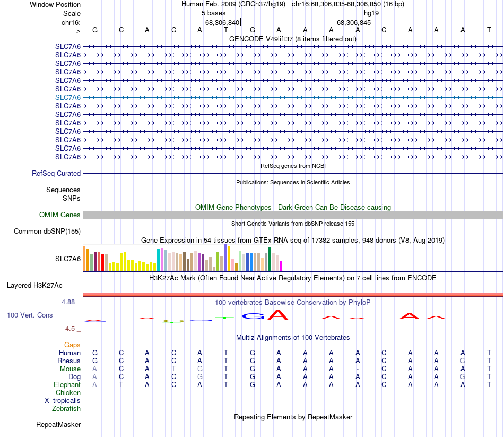Click the Gaps label in Multiz track

(72, 345)
